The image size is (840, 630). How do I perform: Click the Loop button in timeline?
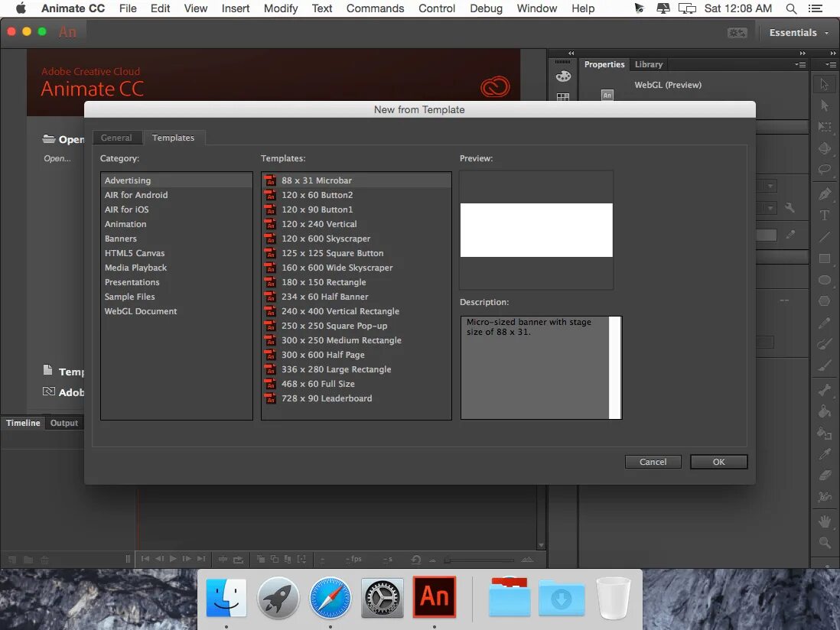point(239,560)
